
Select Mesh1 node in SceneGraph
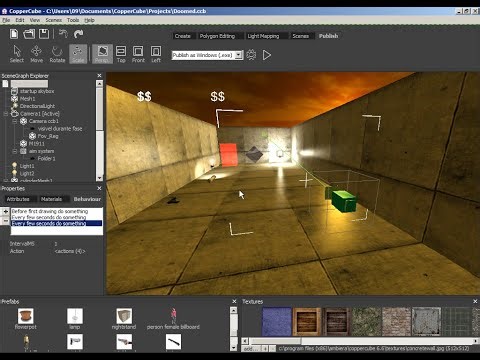tap(27, 99)
